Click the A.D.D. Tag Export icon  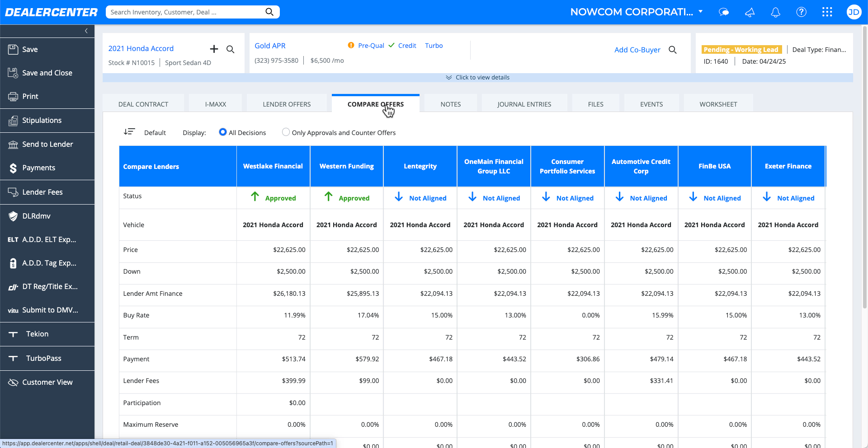[13, 263]
